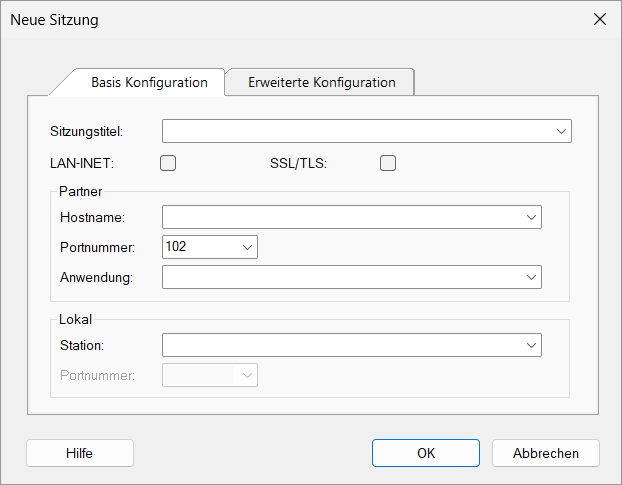Click the greyed-out Lokal Portnummer dropdown
Viewport: 622px width, 485px height.
[210, 375]
